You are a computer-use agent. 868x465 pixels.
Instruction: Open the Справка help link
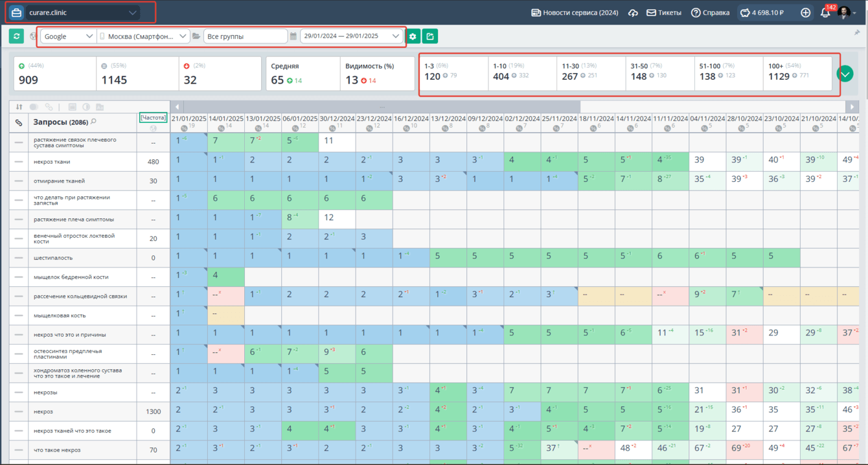point(710,13)
